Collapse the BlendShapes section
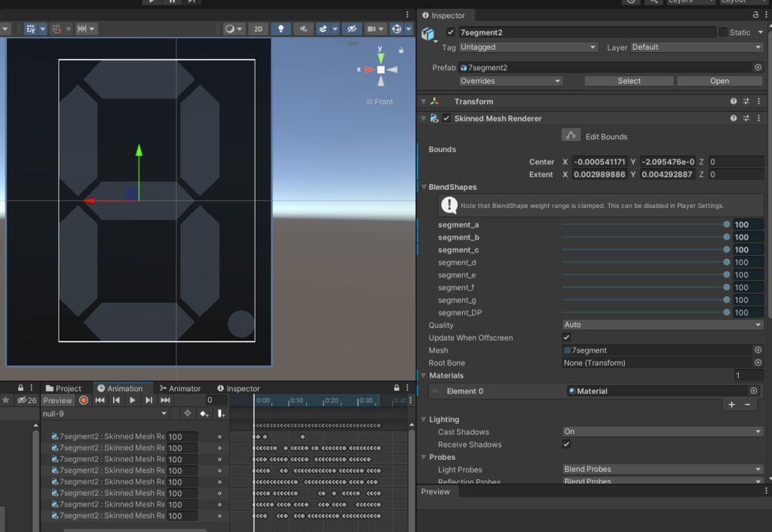Image resolution: width=772 pixels, height=532 pixels. (x=424, y=187)
